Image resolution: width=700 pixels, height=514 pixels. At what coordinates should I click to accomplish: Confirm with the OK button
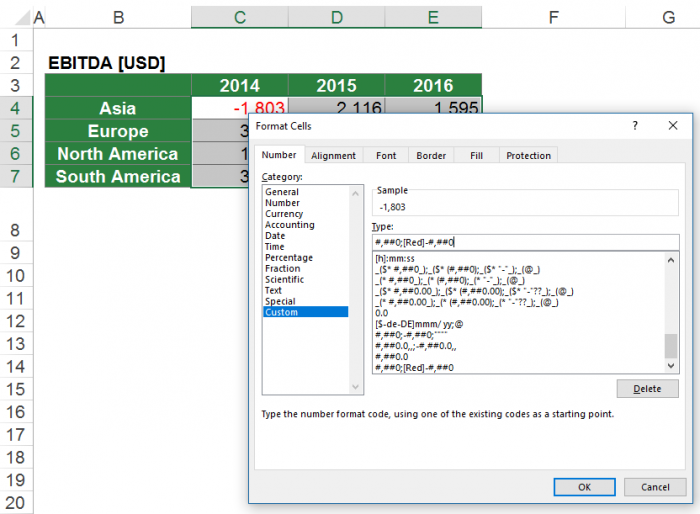pos(584,487)
